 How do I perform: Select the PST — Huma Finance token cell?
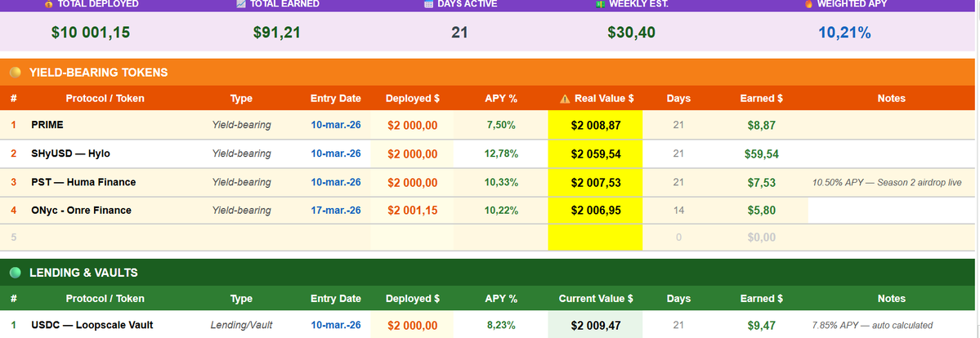83,182
